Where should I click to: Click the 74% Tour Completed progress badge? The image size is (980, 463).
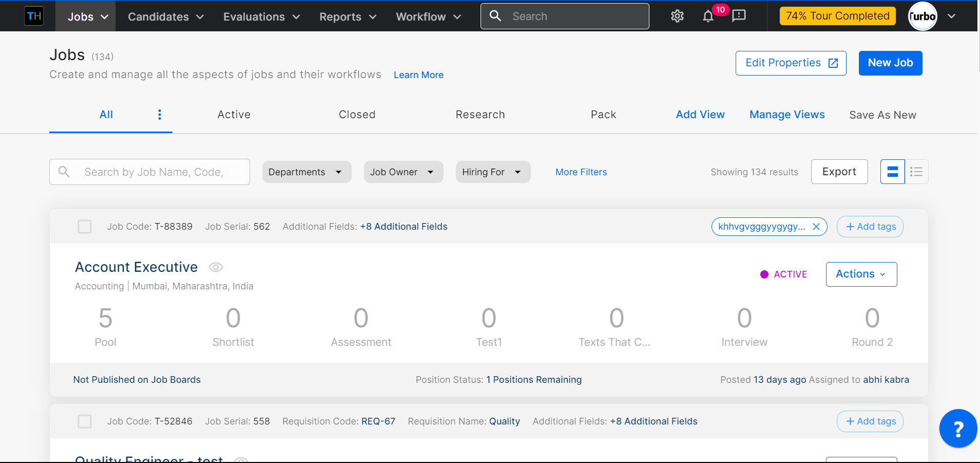[837, 16]
